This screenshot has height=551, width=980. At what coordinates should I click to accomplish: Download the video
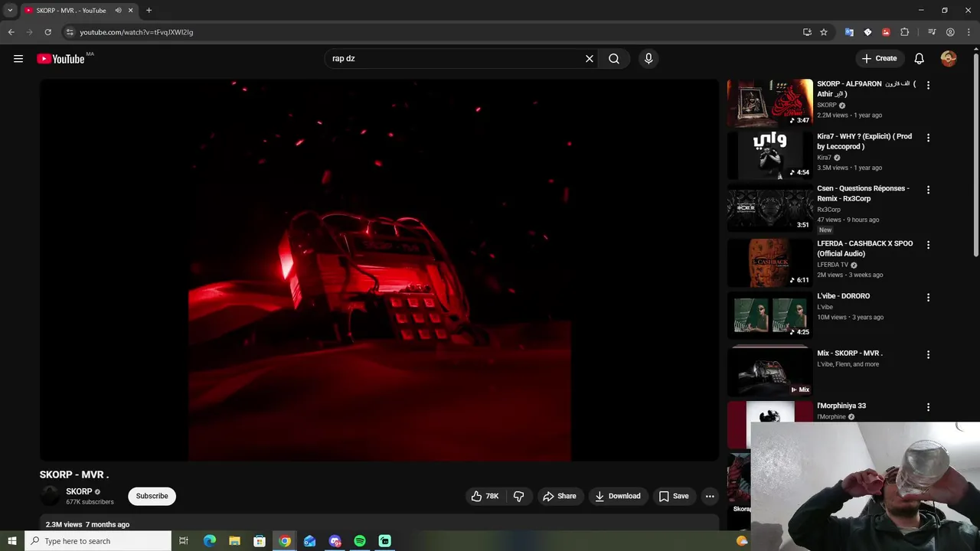[x=618, y=496]
